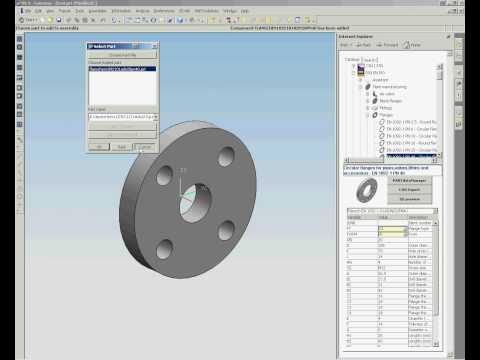The width and height of the screenshot is (480, 360).
Task: Select EN 1092-1 PN 25 flange entry
Action: point(411,150)
